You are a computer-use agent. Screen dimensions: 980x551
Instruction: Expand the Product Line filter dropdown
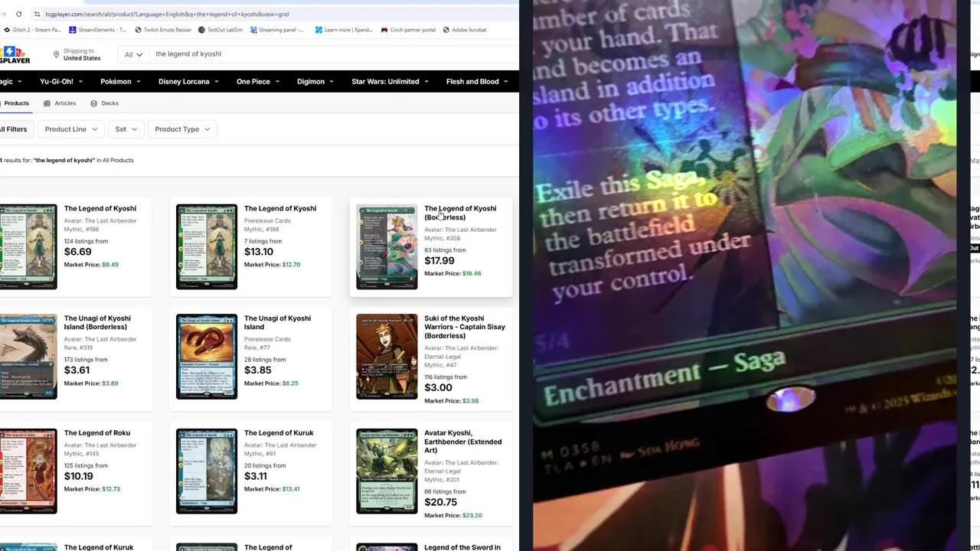point(71,129)
